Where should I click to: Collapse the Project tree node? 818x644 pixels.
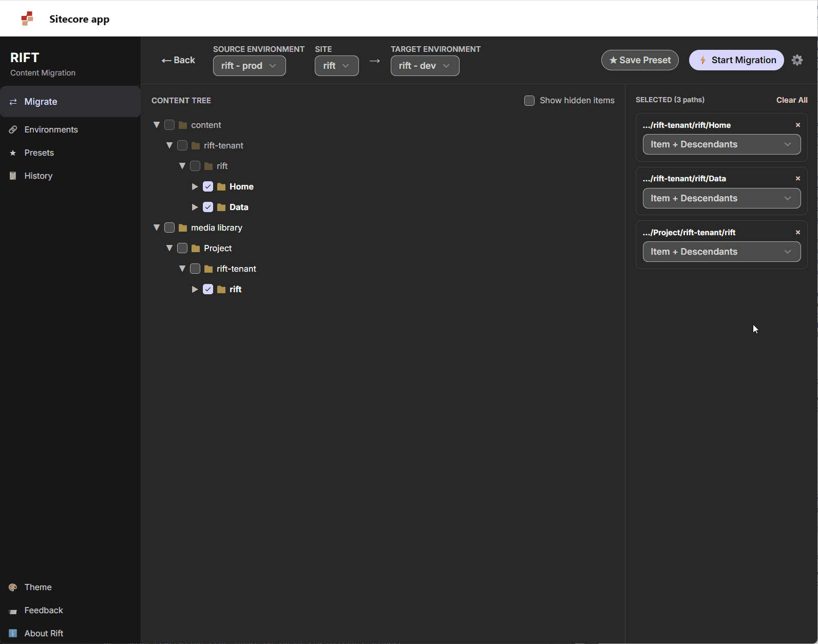click(x=169, y=248)
